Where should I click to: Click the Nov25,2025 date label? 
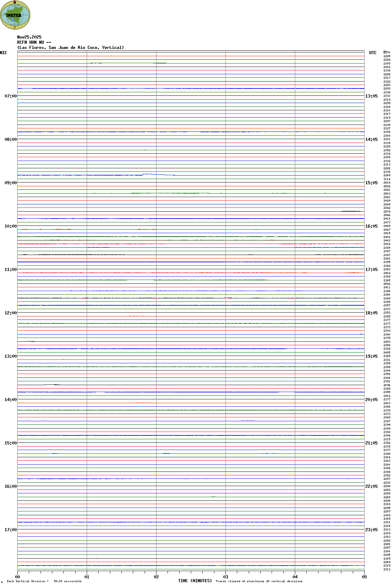29,37
